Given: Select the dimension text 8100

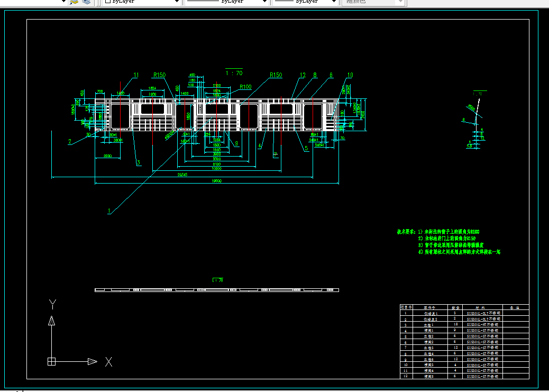Looking at the screenshot, I should coord(217,164).
